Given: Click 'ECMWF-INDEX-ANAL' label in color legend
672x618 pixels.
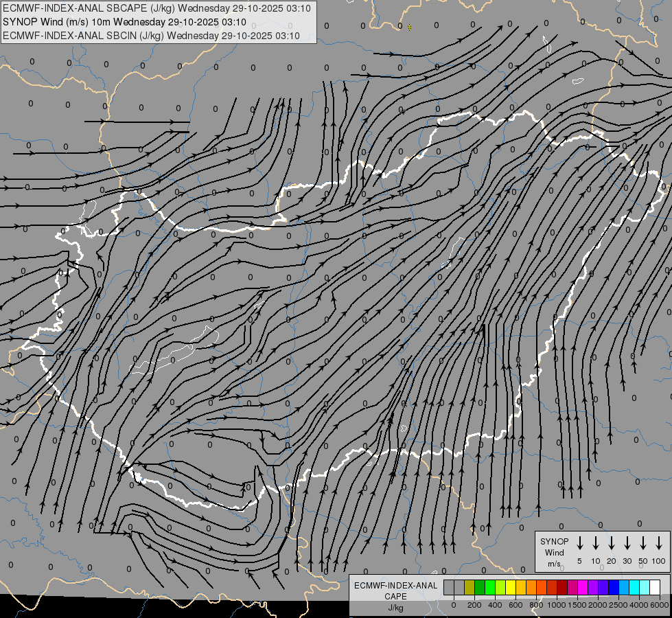Looking at the screenshot, I should (395, 586).
